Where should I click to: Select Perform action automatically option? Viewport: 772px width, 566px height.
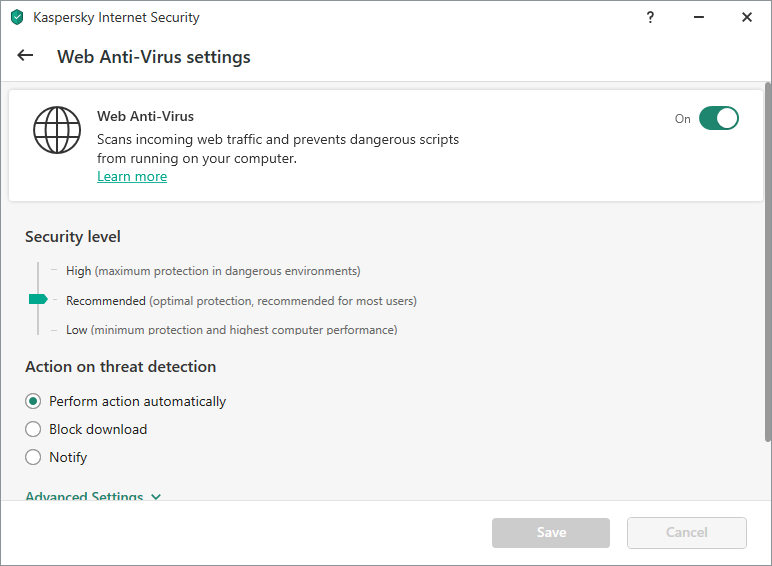[x=33, y=401]
